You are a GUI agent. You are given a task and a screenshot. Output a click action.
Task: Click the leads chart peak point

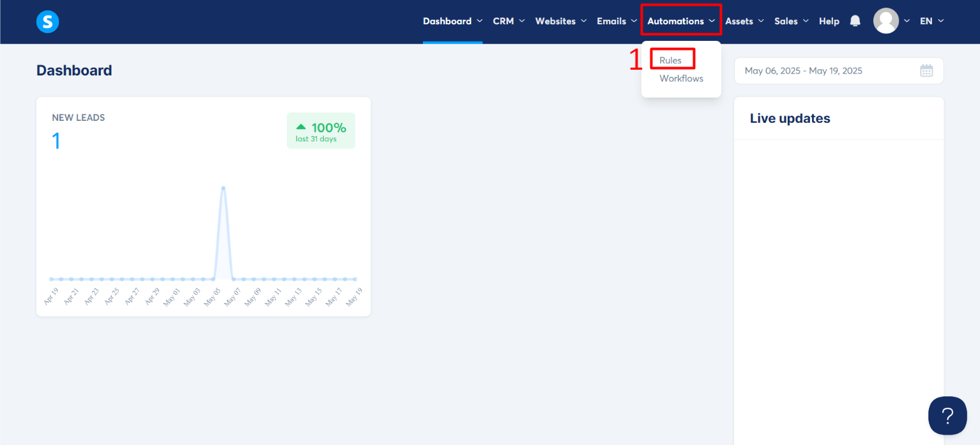[223, 188]
